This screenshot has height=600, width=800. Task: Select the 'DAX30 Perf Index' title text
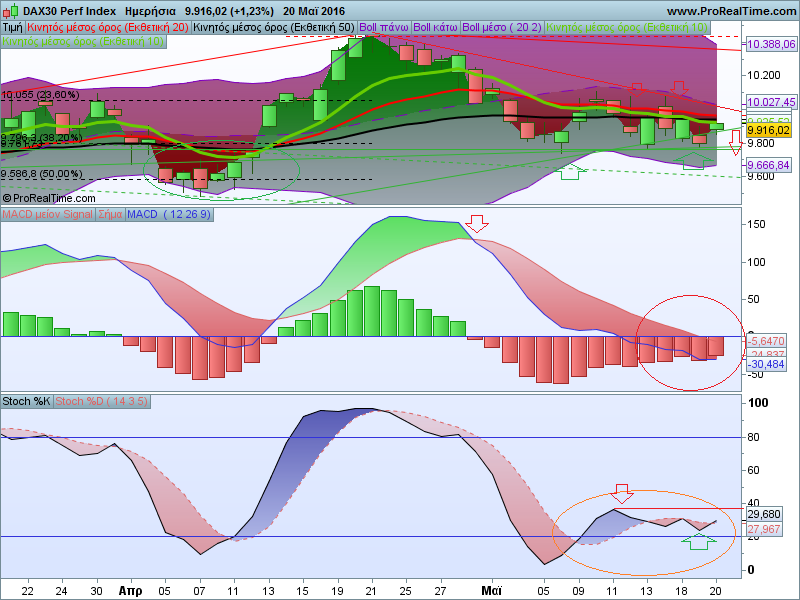pos(69,11)
